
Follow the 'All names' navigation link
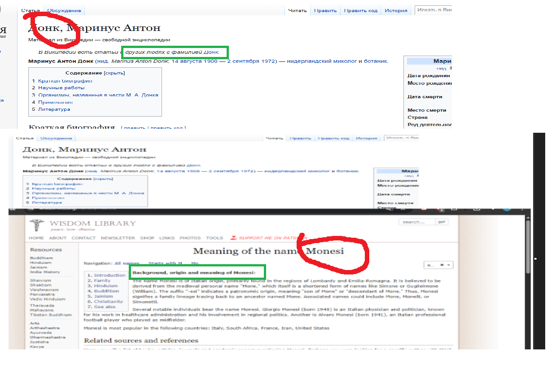(x=127, y=263)
